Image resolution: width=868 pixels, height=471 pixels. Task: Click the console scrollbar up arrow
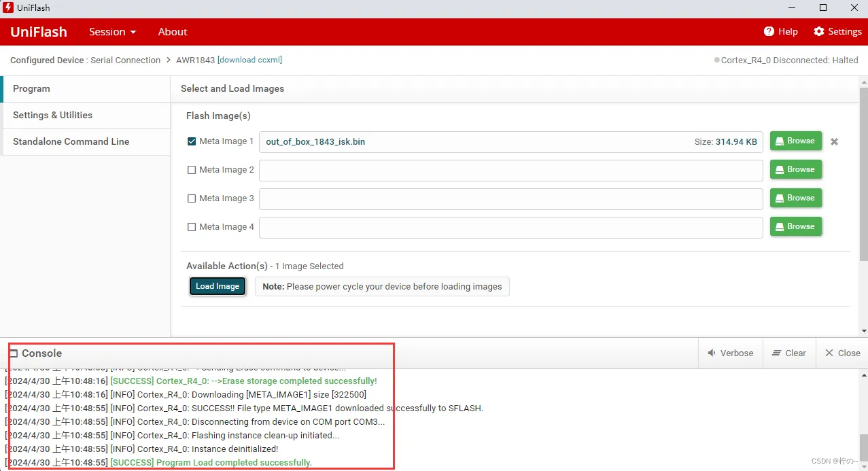[863, 374]
